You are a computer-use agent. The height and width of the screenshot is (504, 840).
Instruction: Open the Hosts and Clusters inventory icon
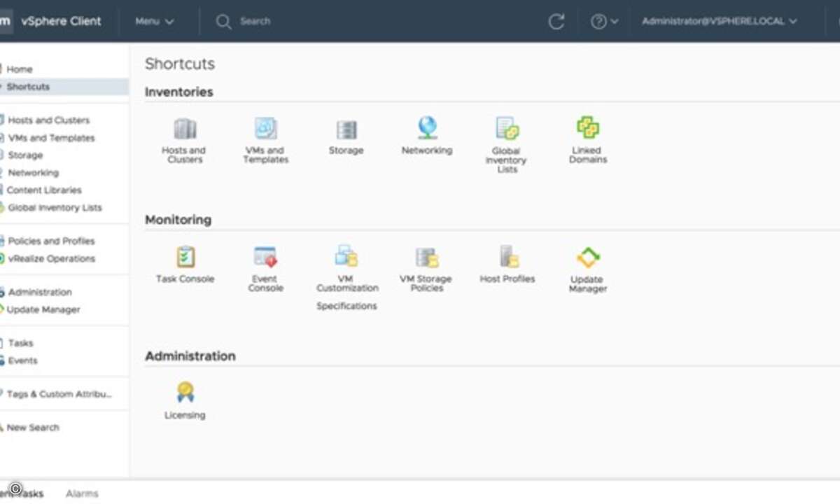(x=185, y=129)
